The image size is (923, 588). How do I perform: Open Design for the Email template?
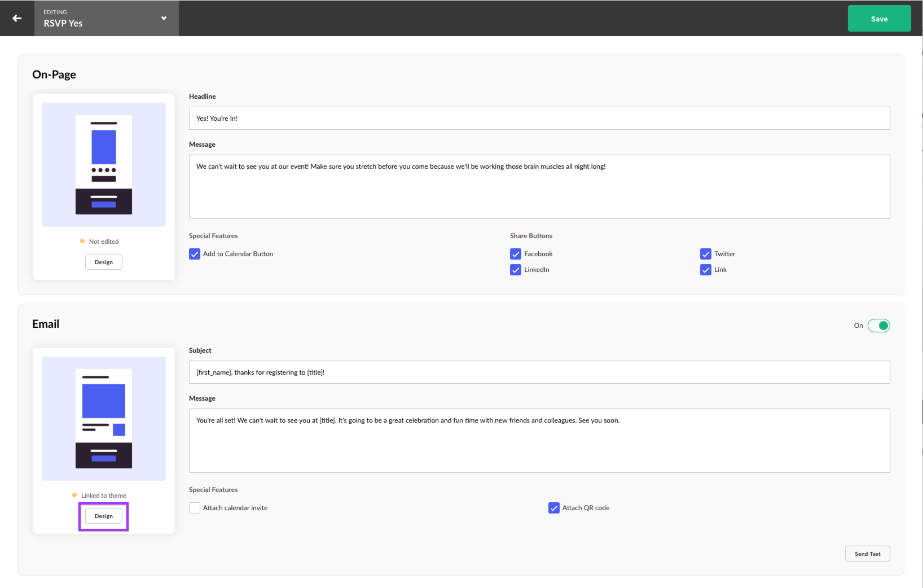104,516
